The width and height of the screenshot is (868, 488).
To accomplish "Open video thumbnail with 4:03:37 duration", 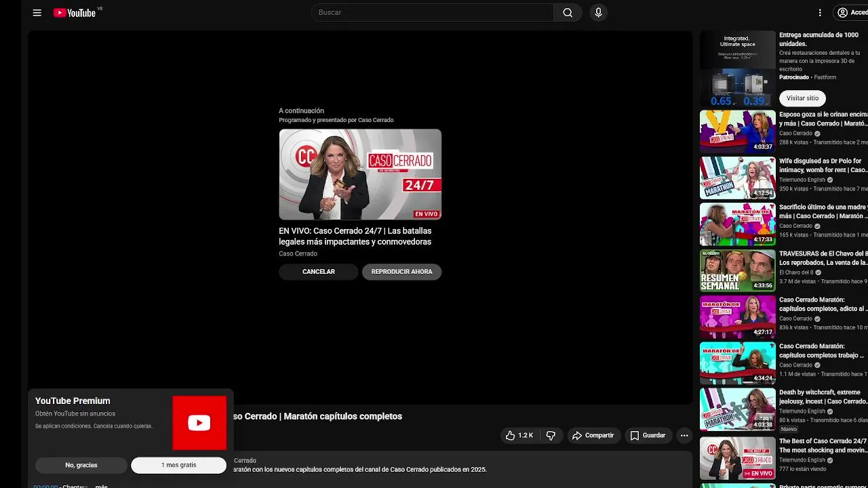I will (738, 131).
